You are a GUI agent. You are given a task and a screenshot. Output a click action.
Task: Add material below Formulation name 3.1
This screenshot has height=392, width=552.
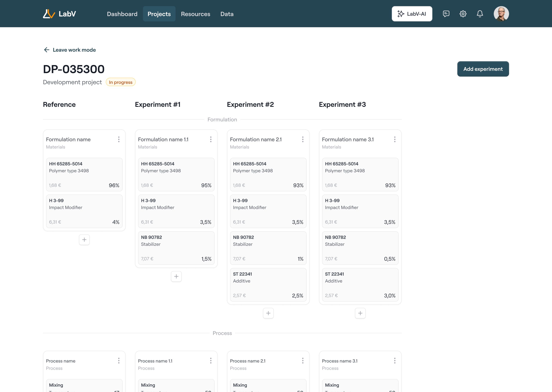point(360,313)
